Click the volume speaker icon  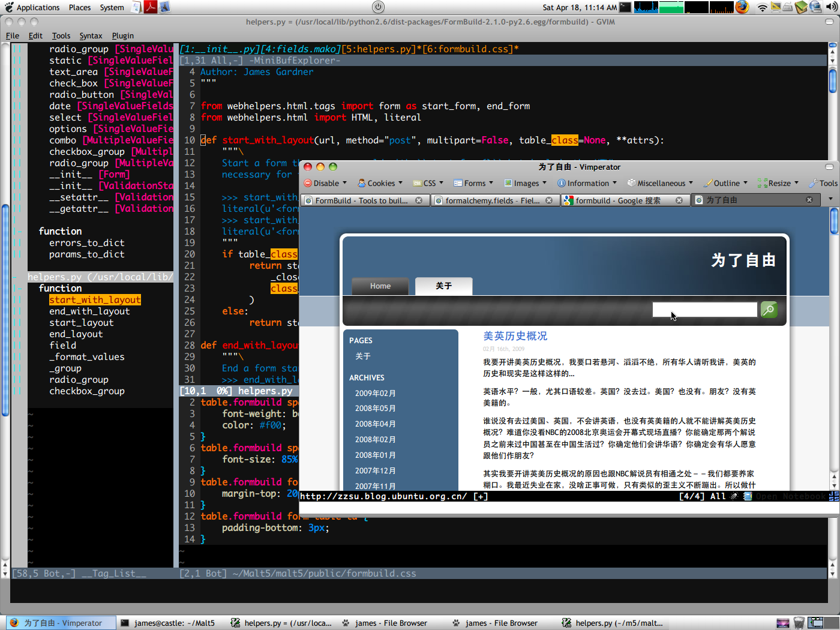pyautogui.click(x=832, y=7)
